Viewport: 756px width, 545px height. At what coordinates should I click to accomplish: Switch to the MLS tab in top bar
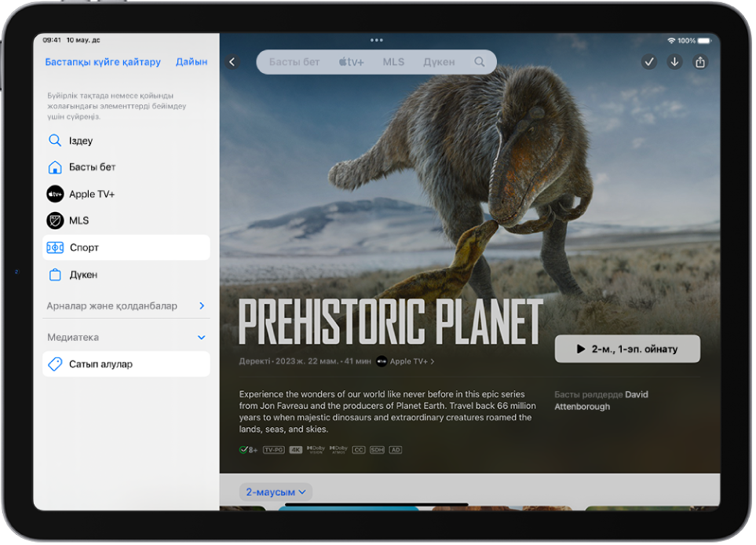(x=393, y=62)
